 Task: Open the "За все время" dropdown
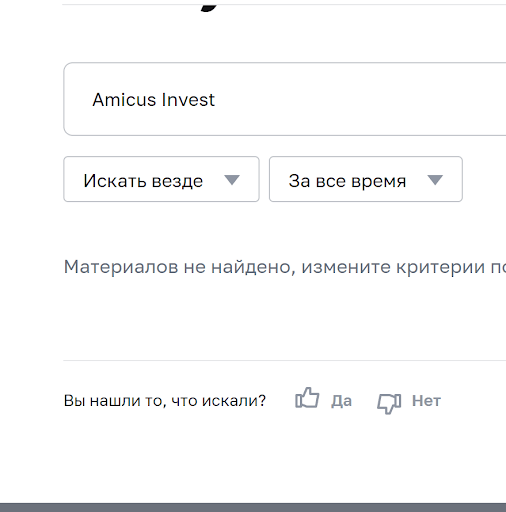[x=366, y=179]
